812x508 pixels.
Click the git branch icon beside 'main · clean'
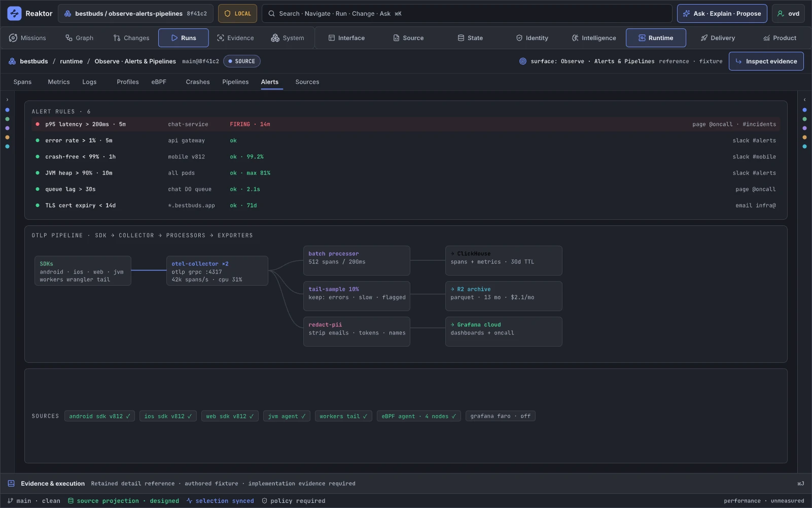point(10,501)
